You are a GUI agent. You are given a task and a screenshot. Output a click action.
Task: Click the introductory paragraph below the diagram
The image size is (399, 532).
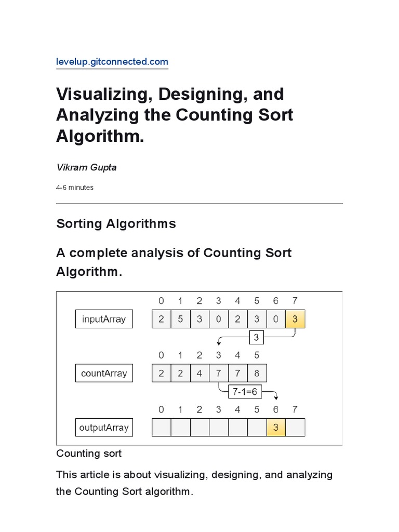194,483
